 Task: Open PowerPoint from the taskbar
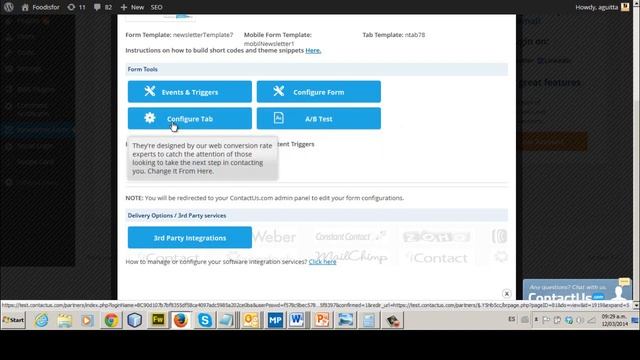pos(322,320)
